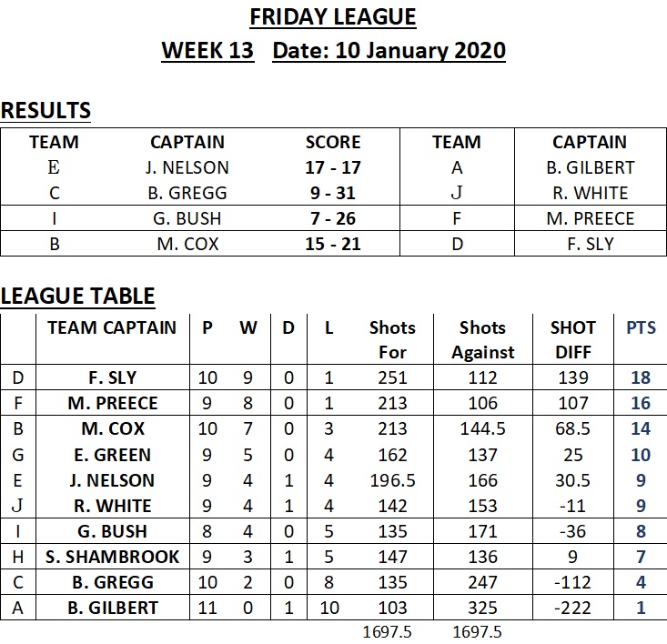Select the 7 - 26 score cell
This screenshot has width=667, height=644.
point(333,218)
